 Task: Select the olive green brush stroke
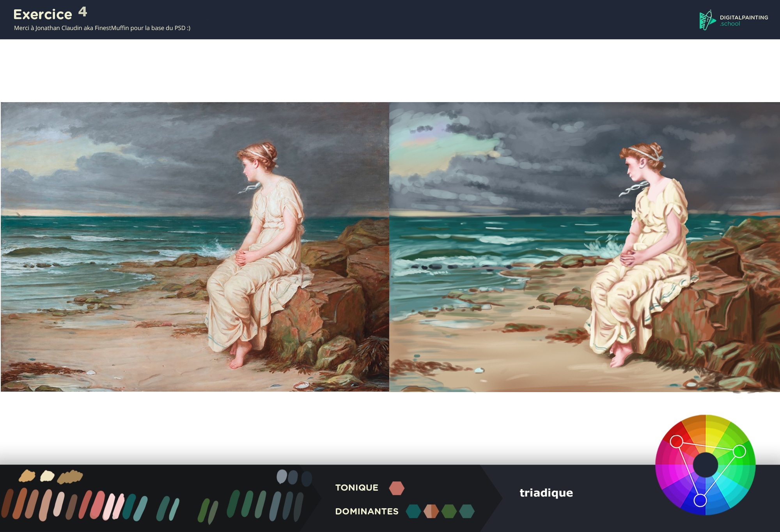coord(204,511)
